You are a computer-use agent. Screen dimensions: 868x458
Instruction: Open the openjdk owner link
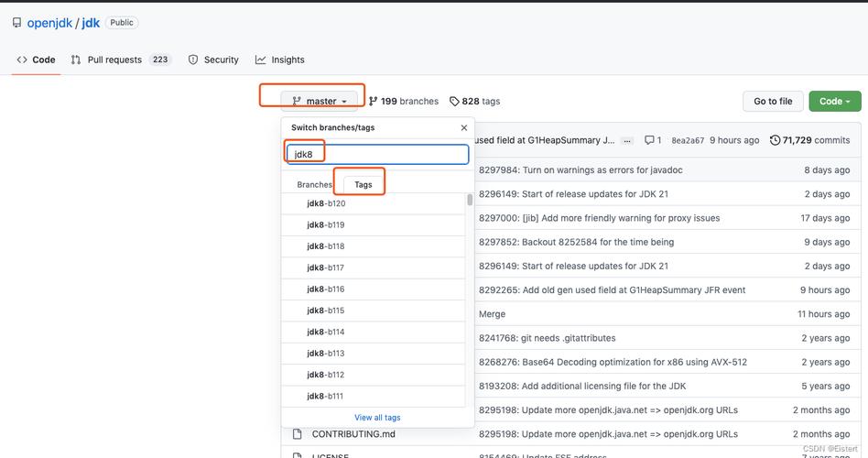[x=49, y=23]
